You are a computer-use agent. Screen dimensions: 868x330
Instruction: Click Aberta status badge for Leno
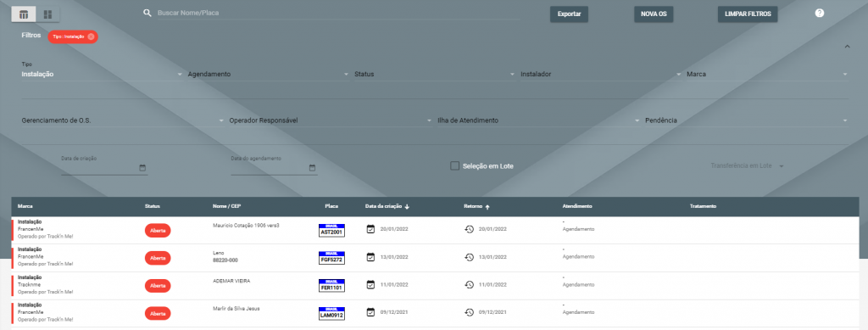coord(158,258)
